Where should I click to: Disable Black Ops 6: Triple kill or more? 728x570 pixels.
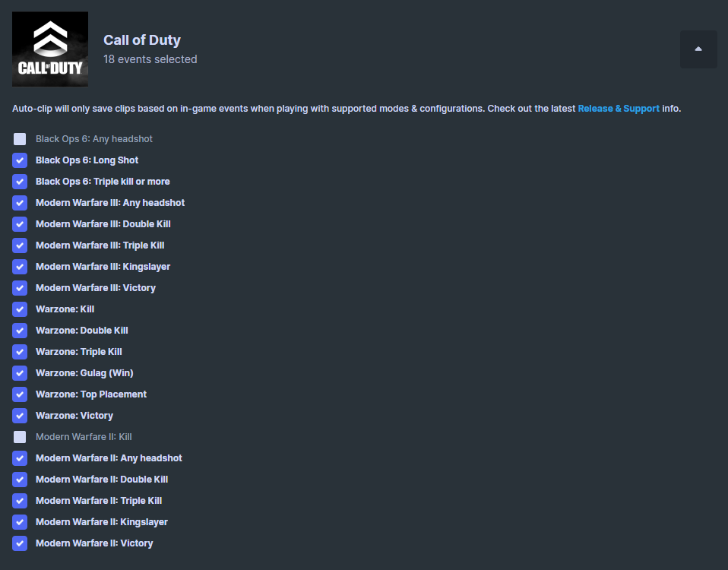[20, 182]
